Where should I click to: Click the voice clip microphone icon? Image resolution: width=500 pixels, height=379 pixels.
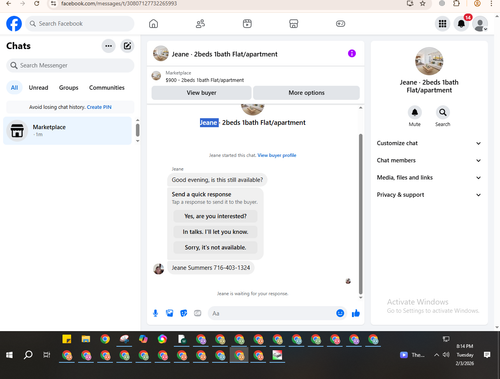coord(155,313)
